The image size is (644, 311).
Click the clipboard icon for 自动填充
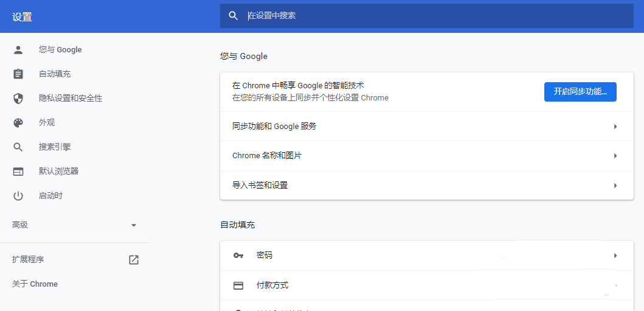(18, 74)
